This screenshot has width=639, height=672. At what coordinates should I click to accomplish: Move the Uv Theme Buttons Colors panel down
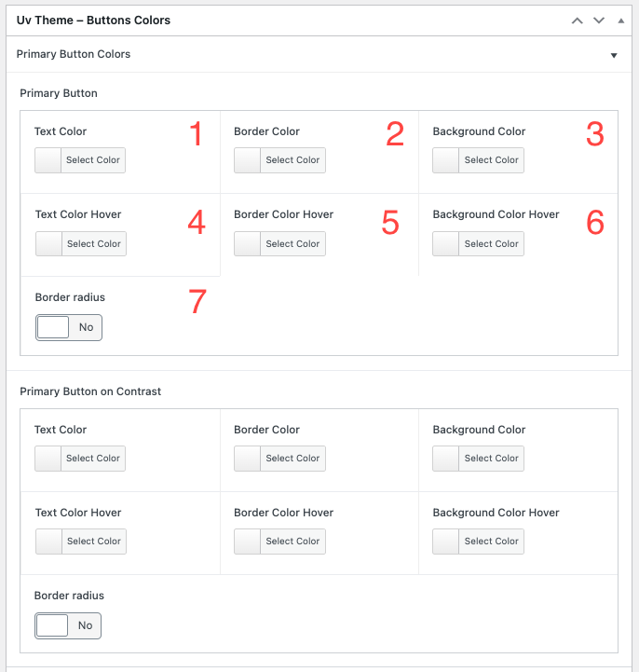(x=599, y=20)
